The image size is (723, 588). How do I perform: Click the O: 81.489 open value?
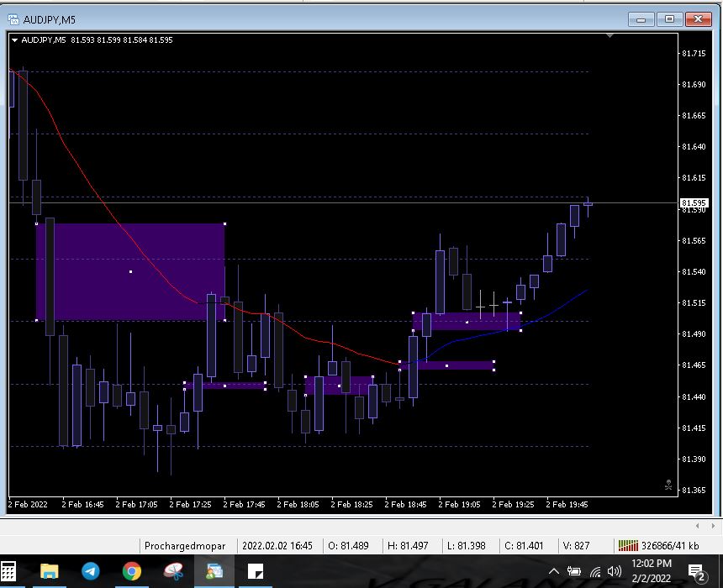point(348,546)
